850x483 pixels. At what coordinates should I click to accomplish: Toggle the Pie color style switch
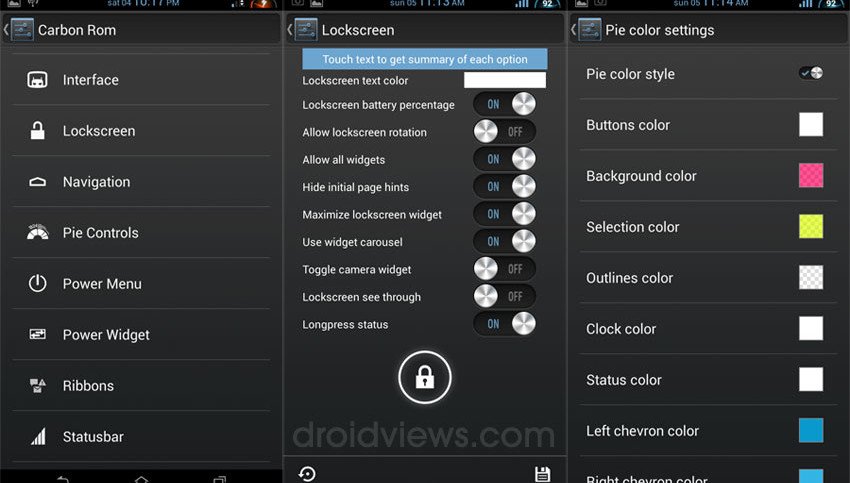[811, 73]
